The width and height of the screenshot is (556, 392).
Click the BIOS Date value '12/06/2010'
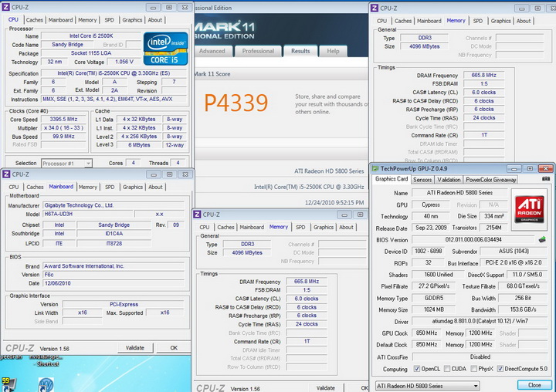pyautogui.click(x=114, y=283)
